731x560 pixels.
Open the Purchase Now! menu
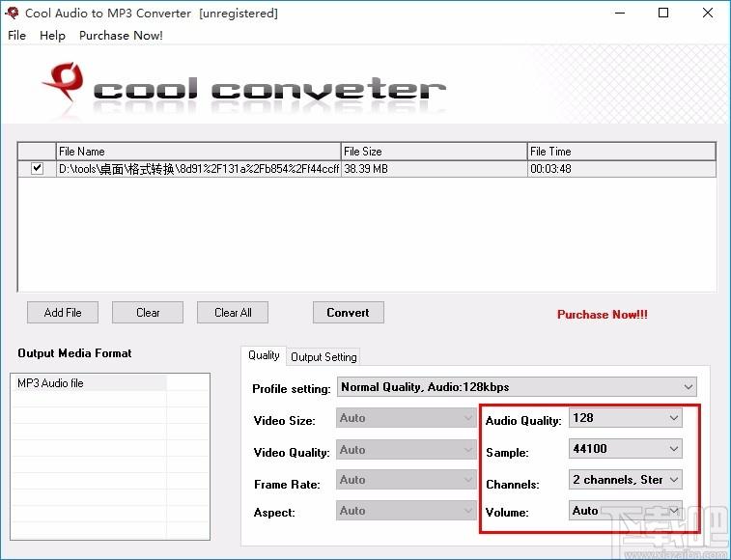(121, 36)
